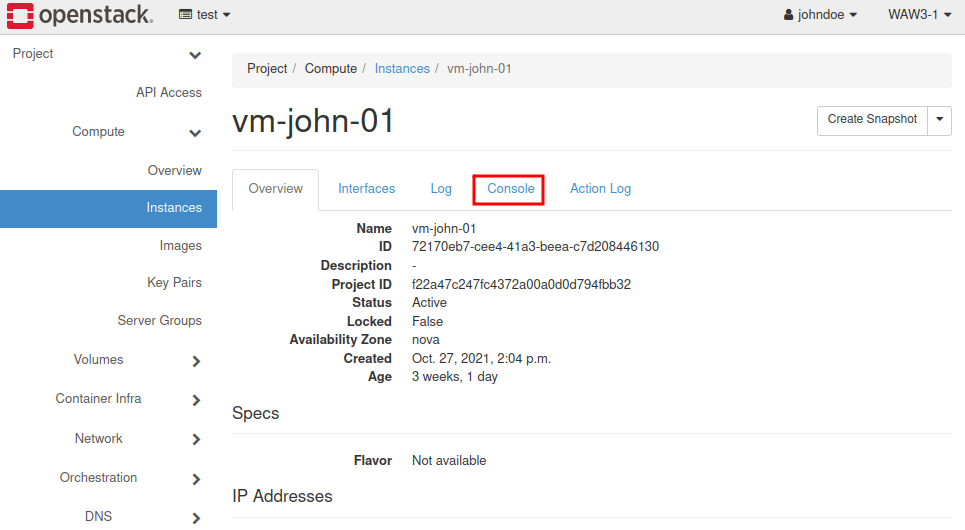965x530 pixels.
Task: Expand the Volumes sidebar section
Action: (x=195, y=361)
